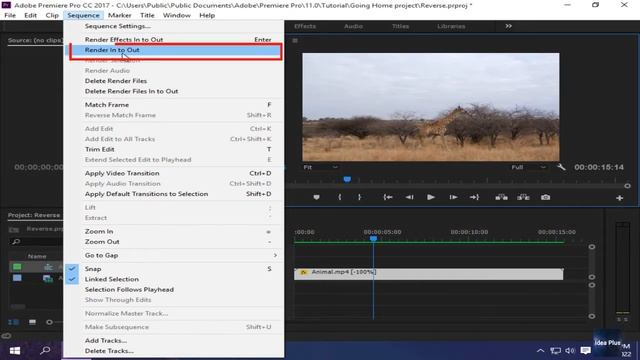Expand the Go to Gap submenu
Screen dimensions: 640x360
click(x=174, y=255)
